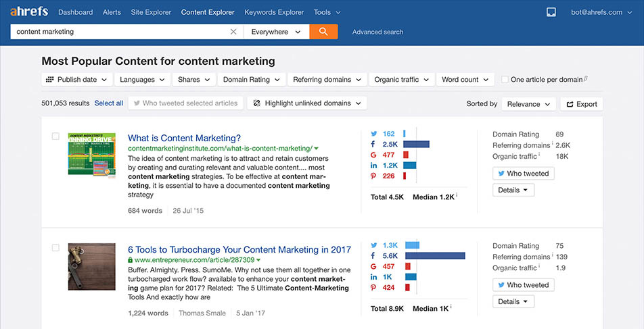Click Facebook icon for 6 Tools article
Viewport: 644px width, 329px height.
pyautogui.click(x=373, y=255)
